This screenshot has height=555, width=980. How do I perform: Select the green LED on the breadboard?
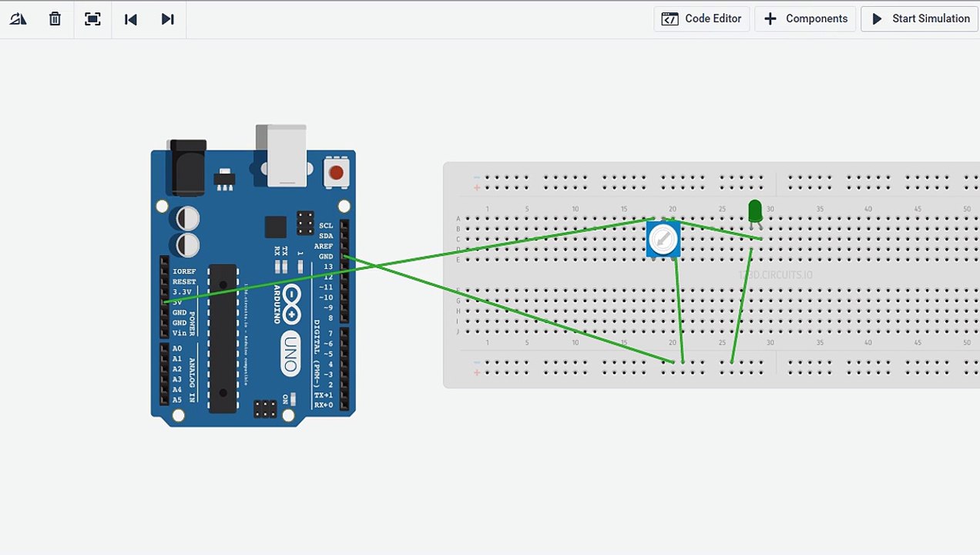coord(755,212)
